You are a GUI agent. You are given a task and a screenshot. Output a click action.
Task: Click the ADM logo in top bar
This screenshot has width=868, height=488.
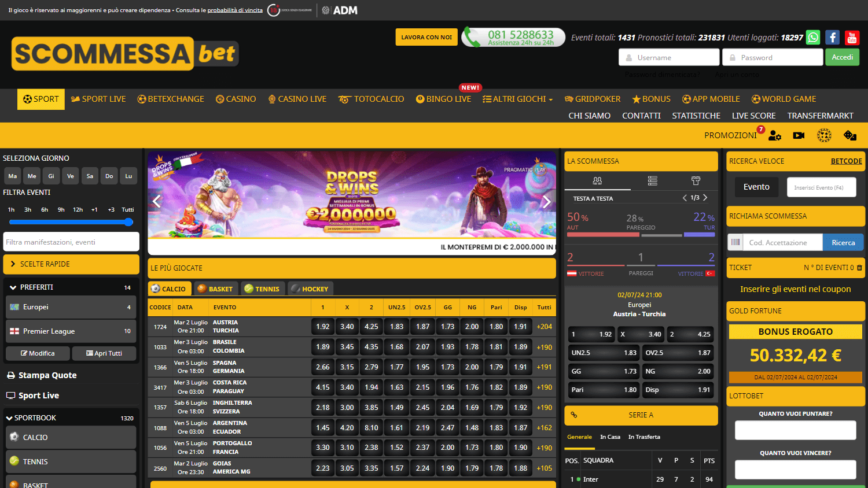tap(340, 10)
